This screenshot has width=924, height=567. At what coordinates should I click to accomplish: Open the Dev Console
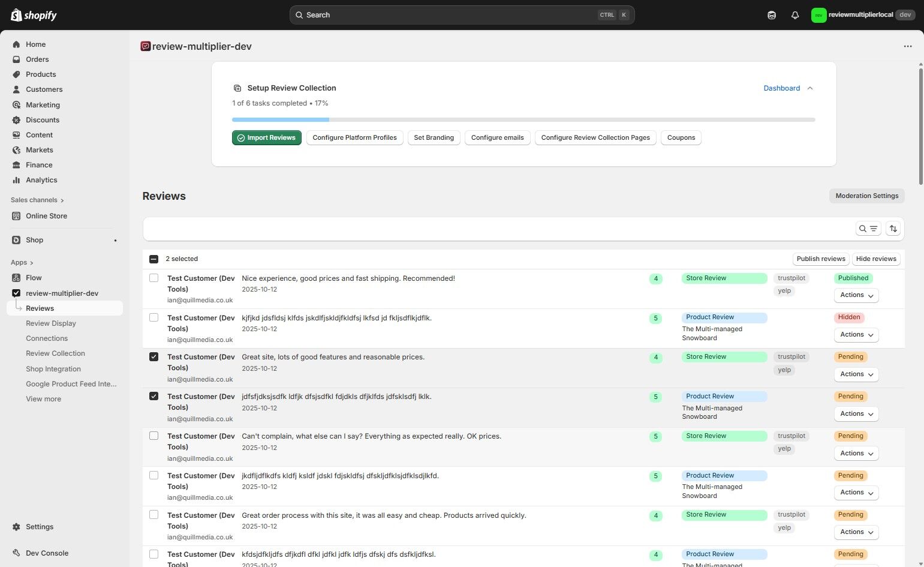pyautogui.click(x=46, y=553)
